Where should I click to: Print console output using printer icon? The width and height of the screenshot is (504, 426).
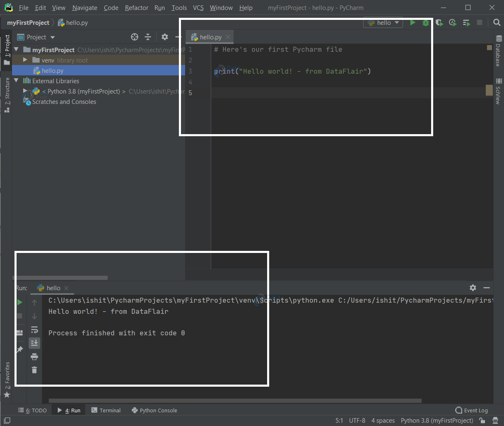coord(34,356)
